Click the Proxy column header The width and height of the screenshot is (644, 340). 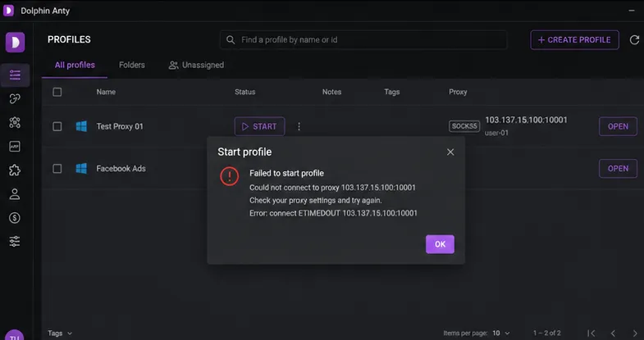click(458, 92)
